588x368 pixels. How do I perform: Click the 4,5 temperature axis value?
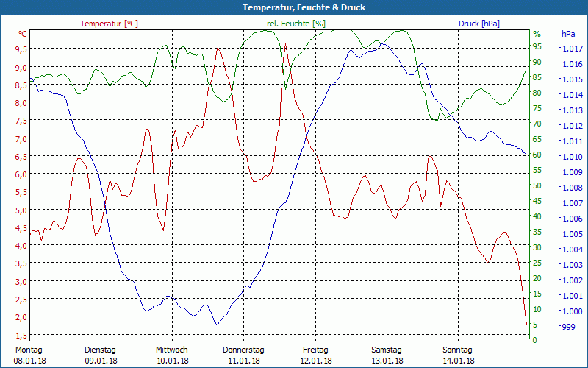click(21, 227)
